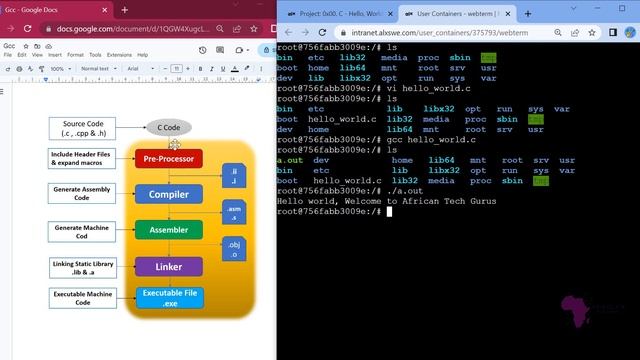Open the Arial font dropdown
The width and height of the screenshot is (640, 360).
pos(140,69)
